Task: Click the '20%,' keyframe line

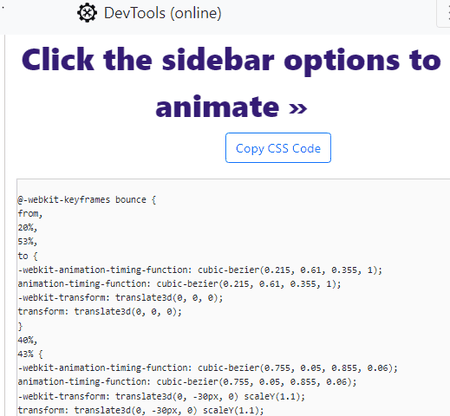Action: point(28,228)
